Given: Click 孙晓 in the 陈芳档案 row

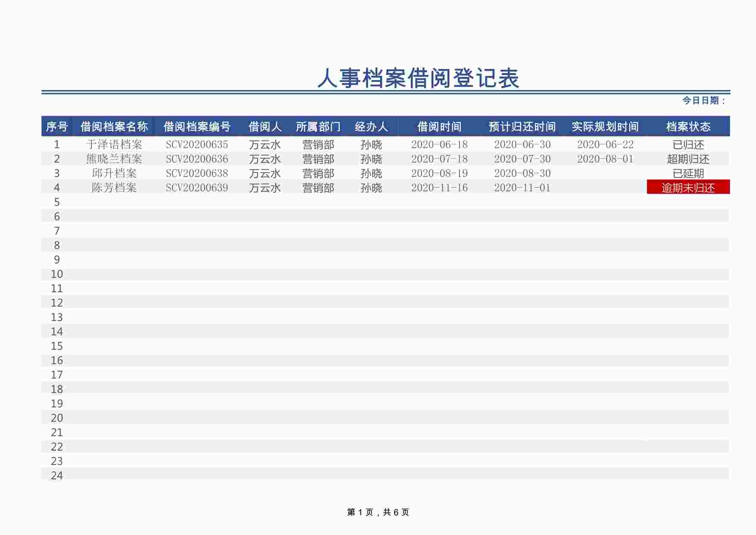Looking at the screenshot, I should pyautogui.click(x=371, y=188).
